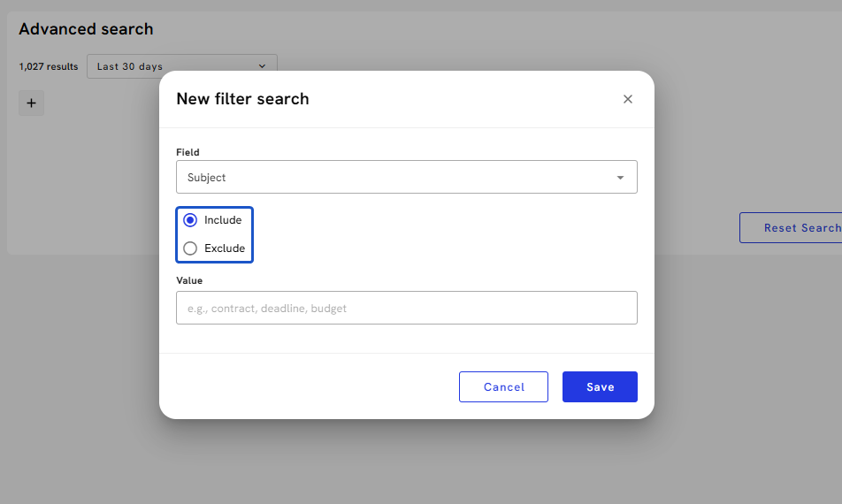Click the Advanced search page heading
Viewport: 842px width, 504px height.
click(x=86, y=29)
